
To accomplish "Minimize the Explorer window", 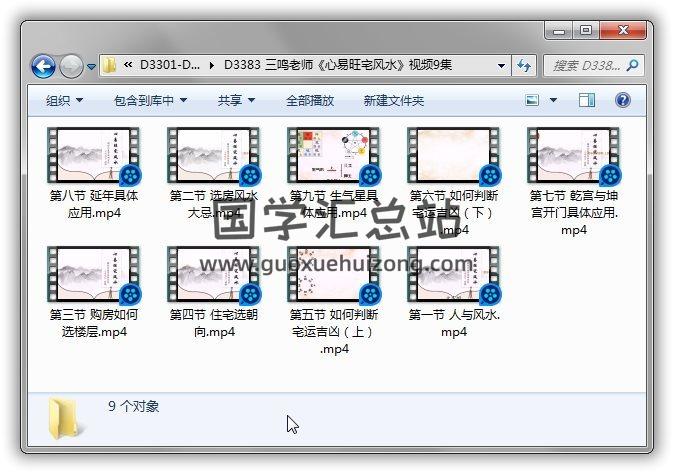I will [559, 31].
